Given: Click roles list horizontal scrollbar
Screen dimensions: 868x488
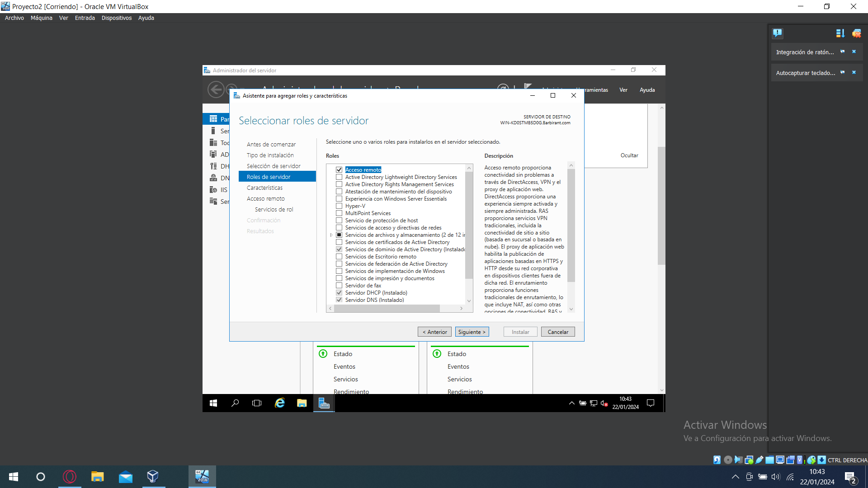Looking at the screenshot, I should [387, 308].
